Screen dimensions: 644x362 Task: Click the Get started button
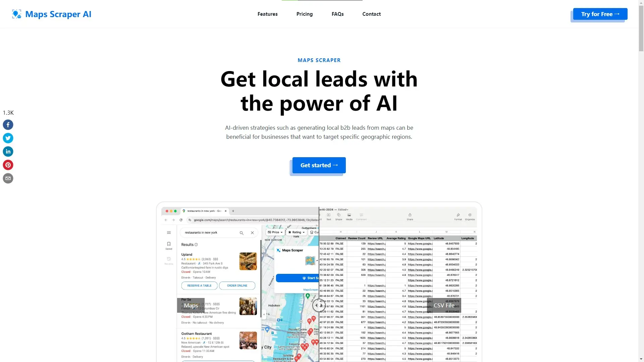click(319, 165)
